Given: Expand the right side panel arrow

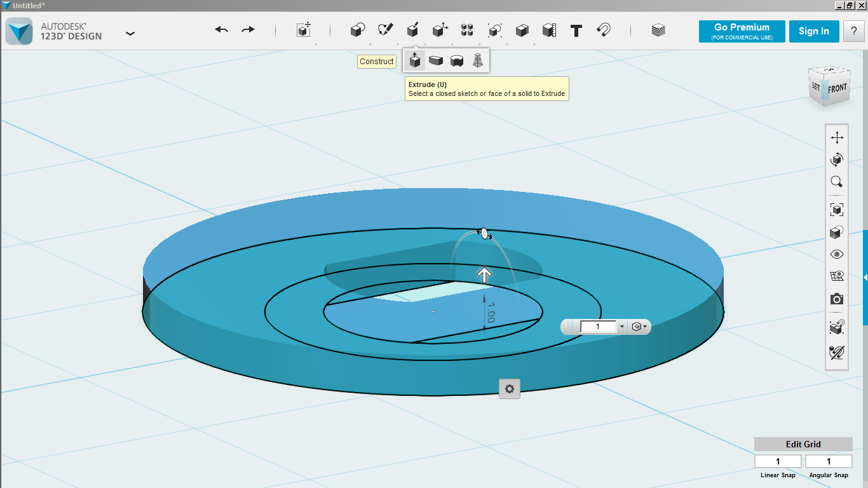Looking at the screenshot, I should [x=865, y=277].
